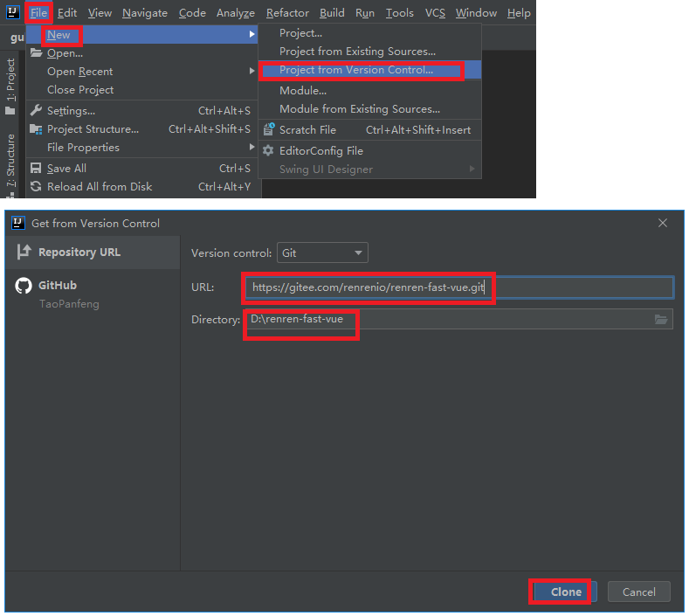Image resolution: width=689 pixels, height=616 pixels.
Task: Choose Module... in the New submenu
Action: coord(370,91)
